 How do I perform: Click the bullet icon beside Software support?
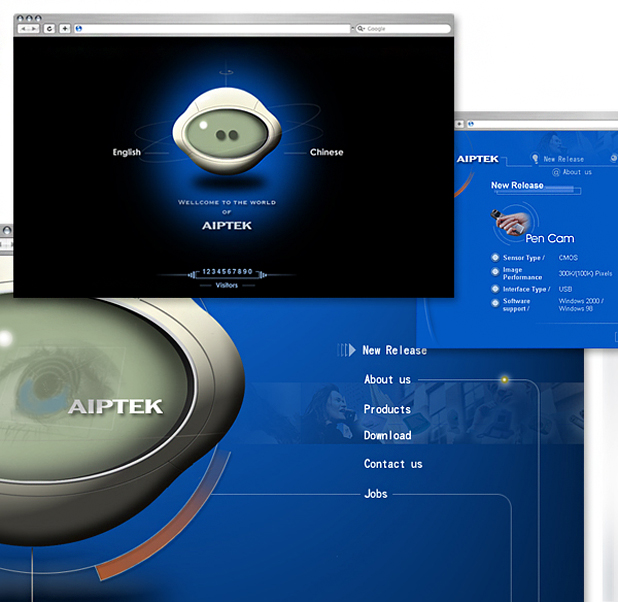coord(495,303)
